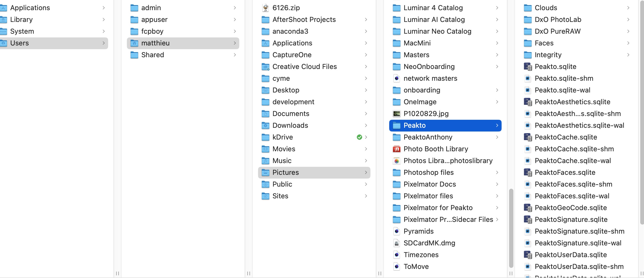The width and height of the screenshot is (644, 278).
Task: Click the Movies folder icon
Action: (265, 149)
